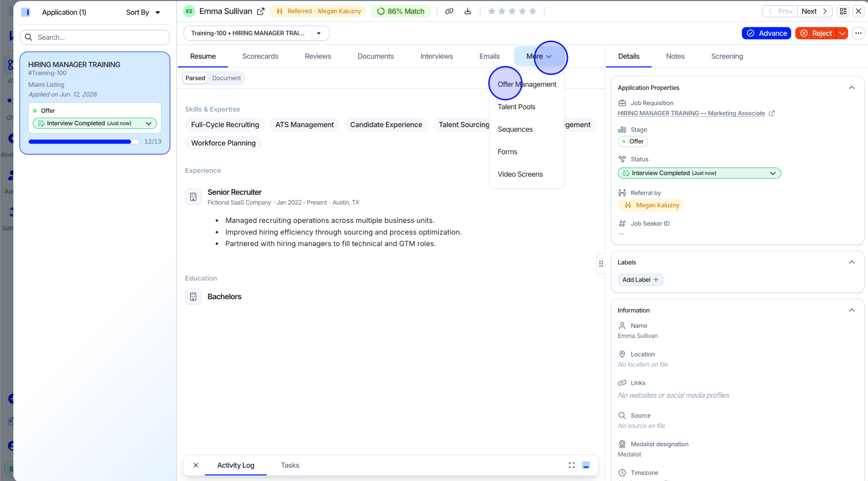Switch to Documents tab
868x481 pixels.
[x=376, y=56]
